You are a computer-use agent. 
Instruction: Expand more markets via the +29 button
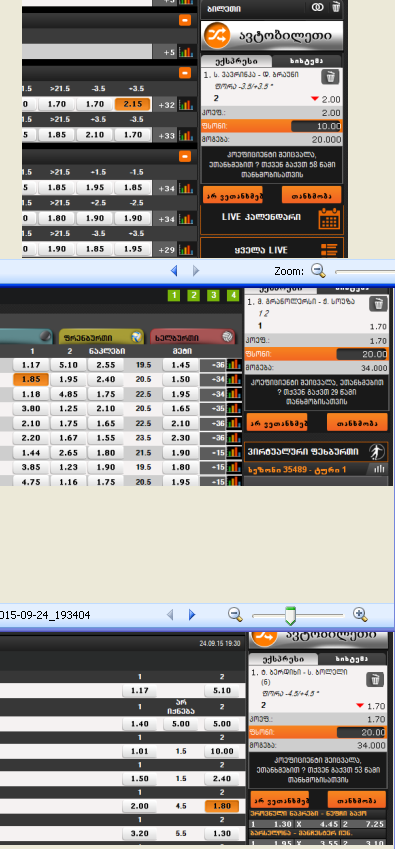[166, 250]
